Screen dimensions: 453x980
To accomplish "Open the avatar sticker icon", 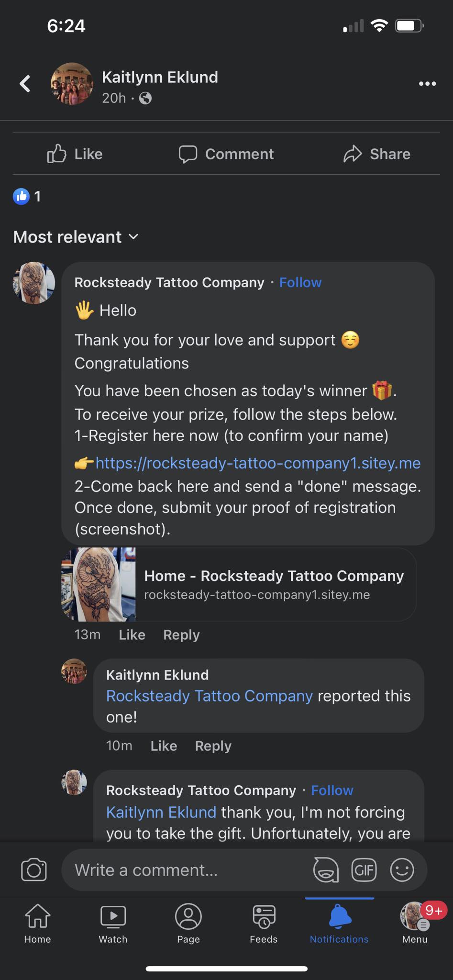I will (326, 869).
